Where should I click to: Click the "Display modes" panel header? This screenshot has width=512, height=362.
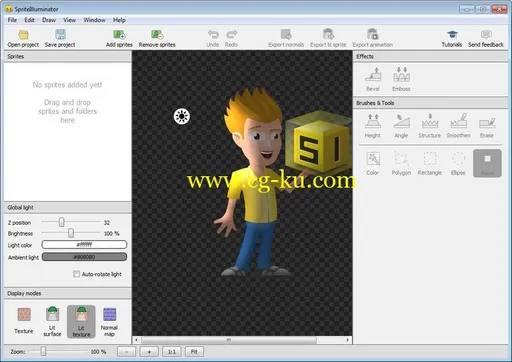[x=68, y=293]
